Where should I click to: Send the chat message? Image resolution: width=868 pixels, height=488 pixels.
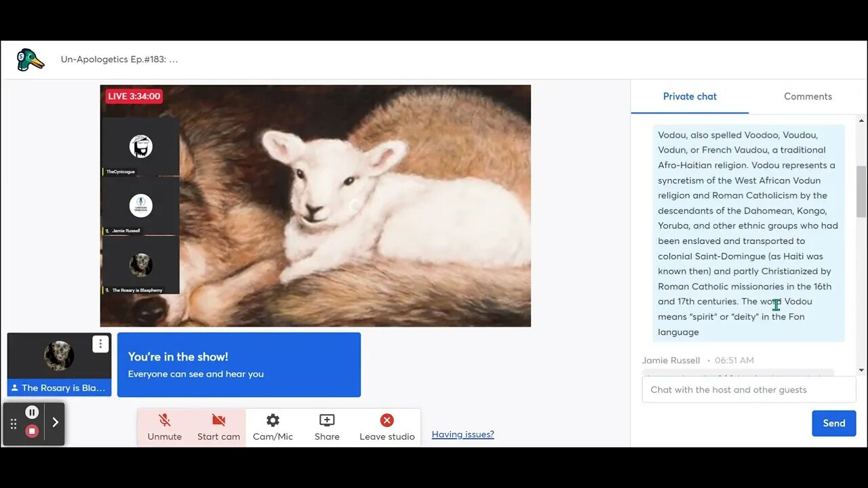click(834, 423)
